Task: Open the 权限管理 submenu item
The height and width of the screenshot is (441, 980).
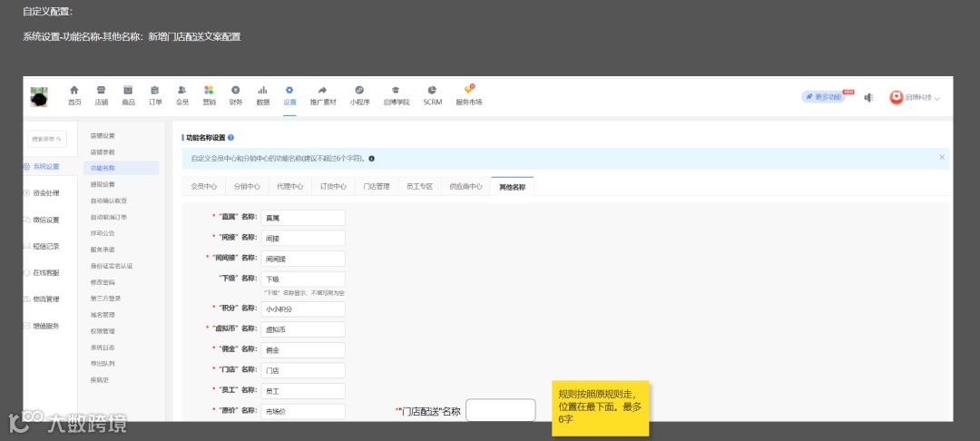Action: tap(103, 330)
